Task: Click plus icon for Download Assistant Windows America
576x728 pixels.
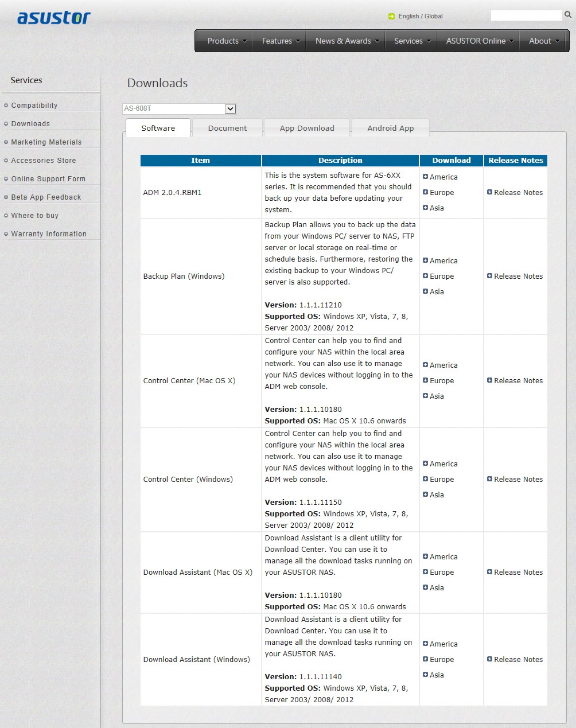Action: [x=425, y=644]
